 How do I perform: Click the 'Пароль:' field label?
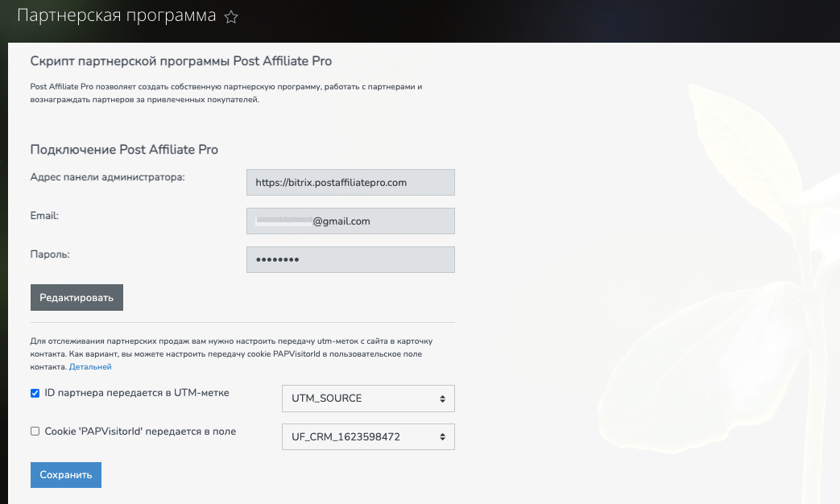pos(51,254)
